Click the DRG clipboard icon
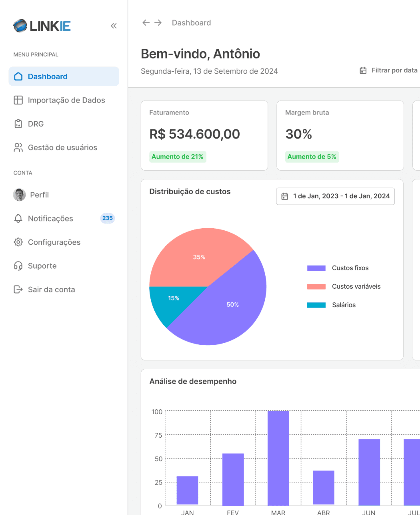 [x=18, y=124]
